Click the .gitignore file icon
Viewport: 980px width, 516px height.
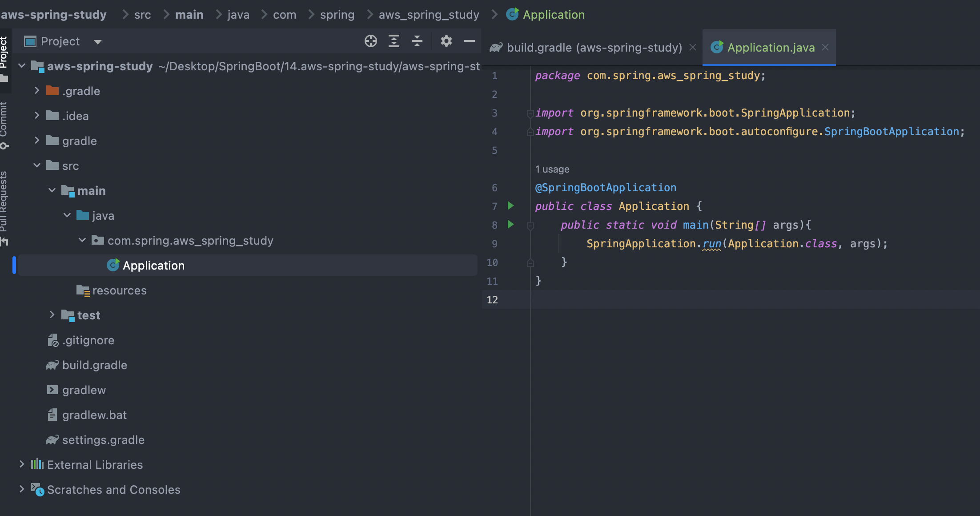point(53,340)
